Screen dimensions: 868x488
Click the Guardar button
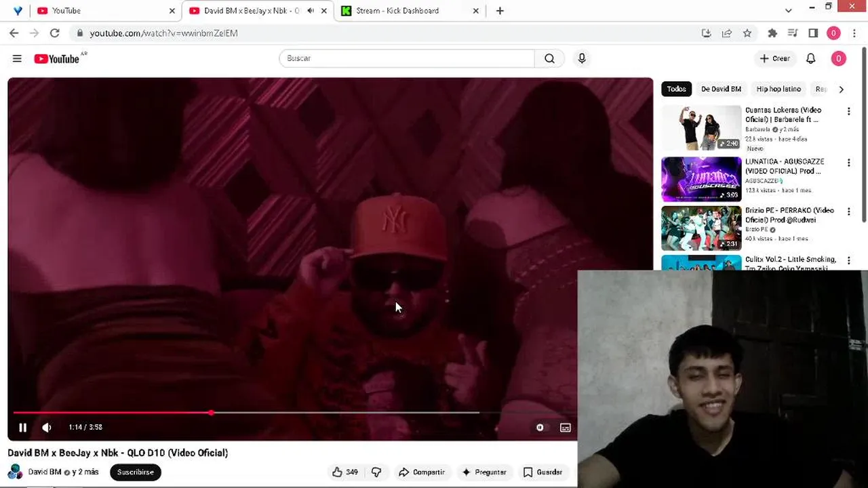point(542,472)
